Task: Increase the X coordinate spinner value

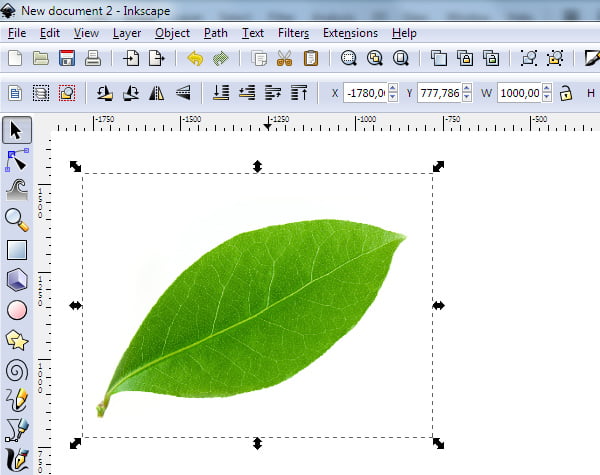Action: (393, 88)
